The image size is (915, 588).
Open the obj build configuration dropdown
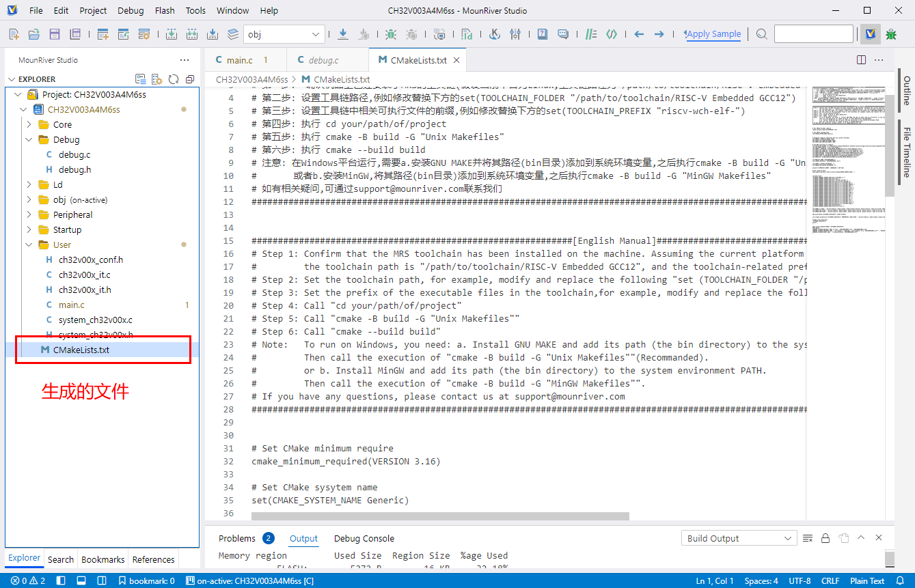click(284, 34)
